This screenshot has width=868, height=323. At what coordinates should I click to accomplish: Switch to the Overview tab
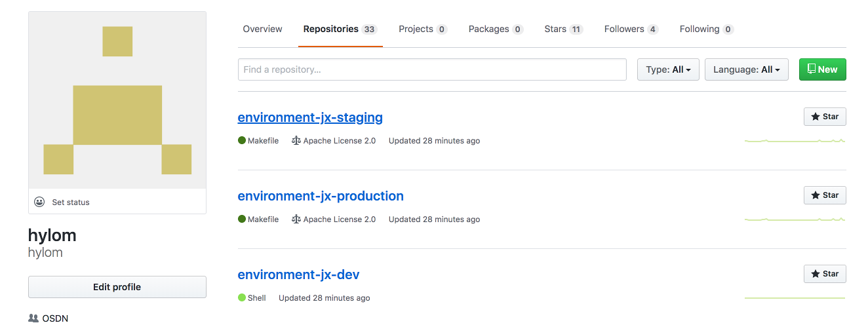click(x=262, y=29)
